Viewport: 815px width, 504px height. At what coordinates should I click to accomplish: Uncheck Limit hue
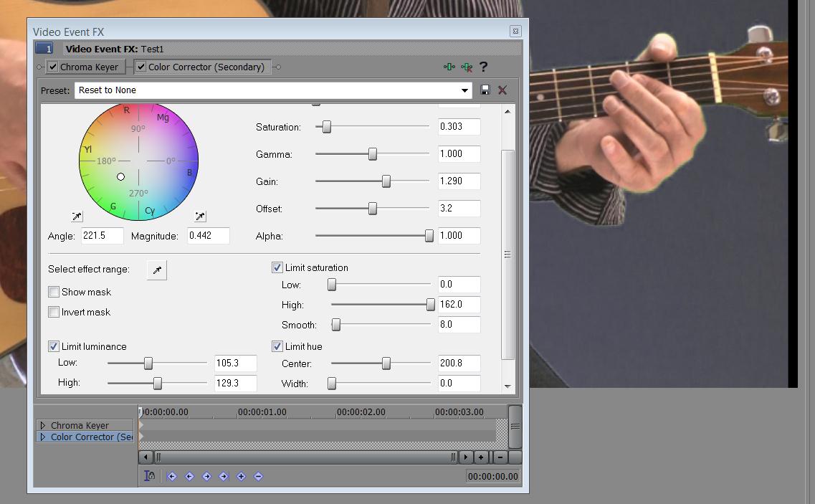coord(277,346)
